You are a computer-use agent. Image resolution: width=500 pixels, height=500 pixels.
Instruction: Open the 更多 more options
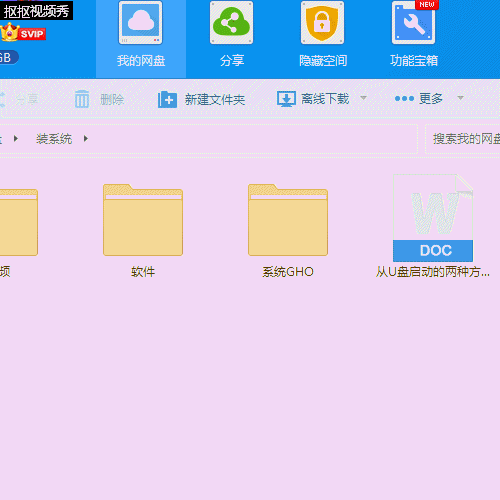click(x=431, y=98)
